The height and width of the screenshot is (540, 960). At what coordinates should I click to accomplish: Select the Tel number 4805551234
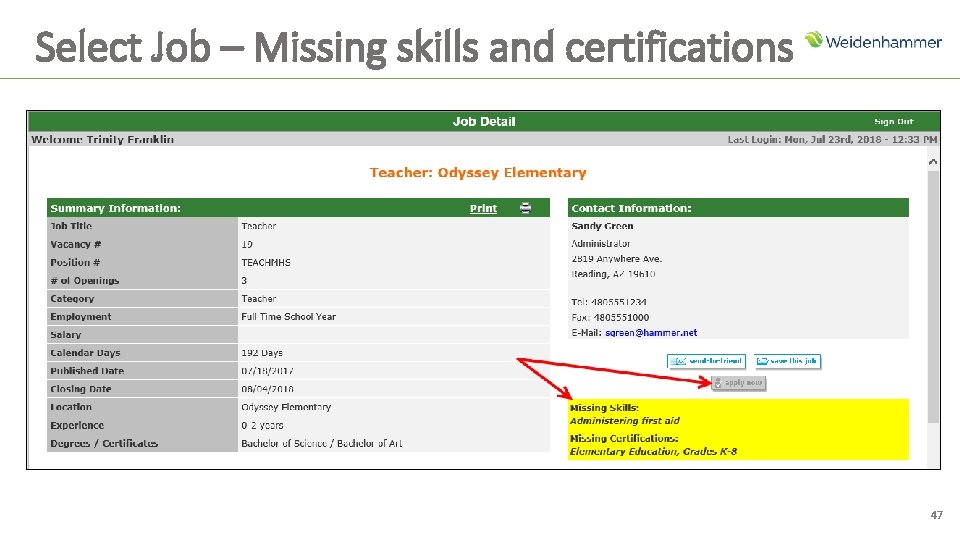[x=618, y=302]
